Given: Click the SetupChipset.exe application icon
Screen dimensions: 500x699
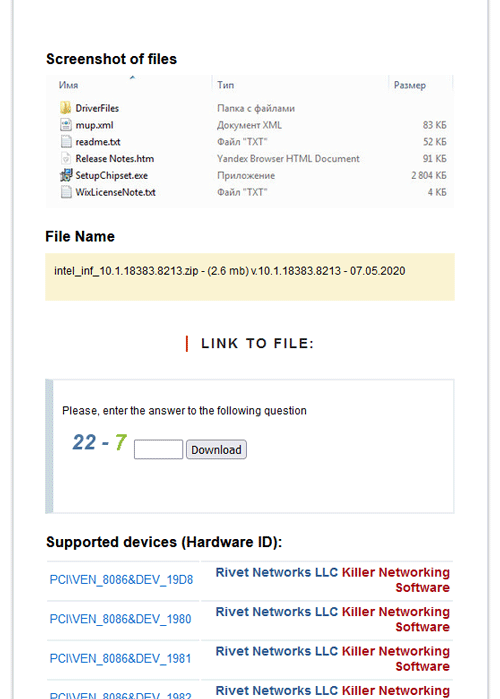Looking at the screenshot, I should tap(66, 175).
